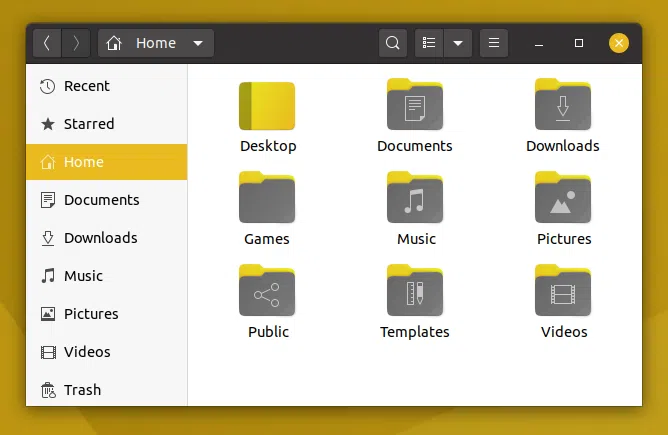Open the Documents folder in main view
Image resolution: width=668 pixels, height=435 pixels.
[415, 105]
